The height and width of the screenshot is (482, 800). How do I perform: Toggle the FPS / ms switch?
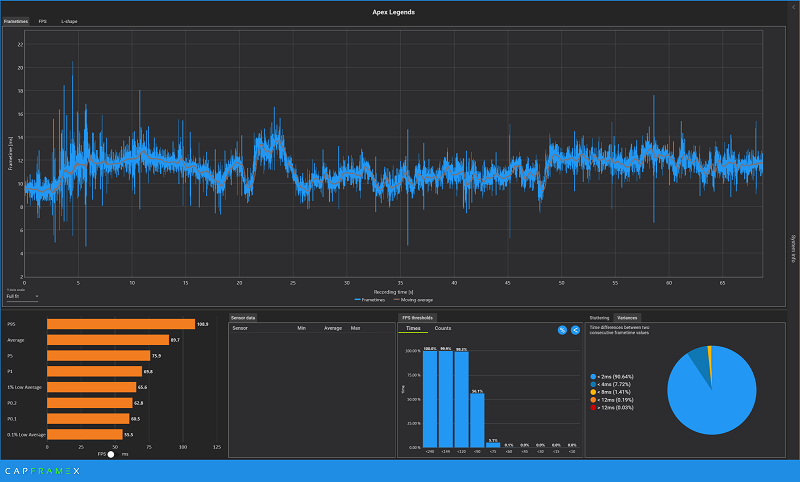pos(110,453)
